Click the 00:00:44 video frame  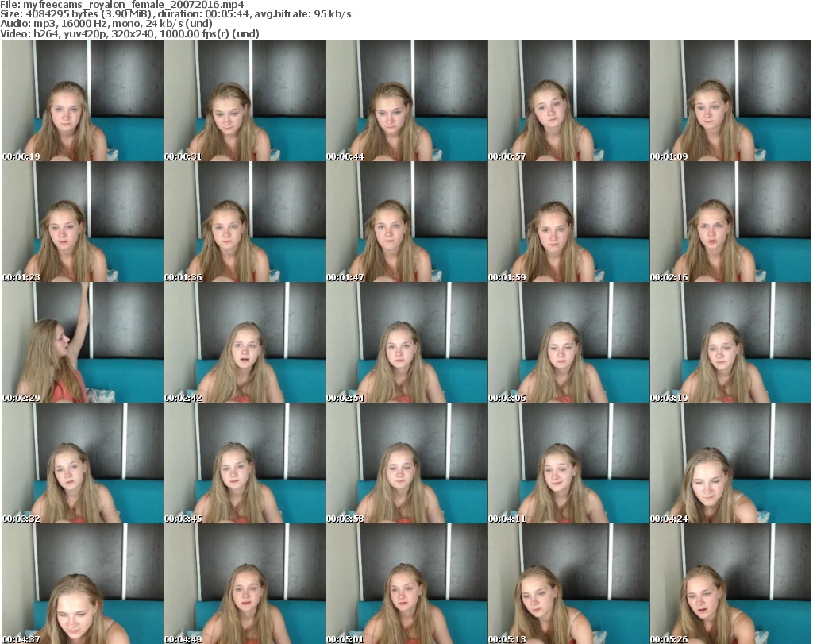(x=406, y=101)
